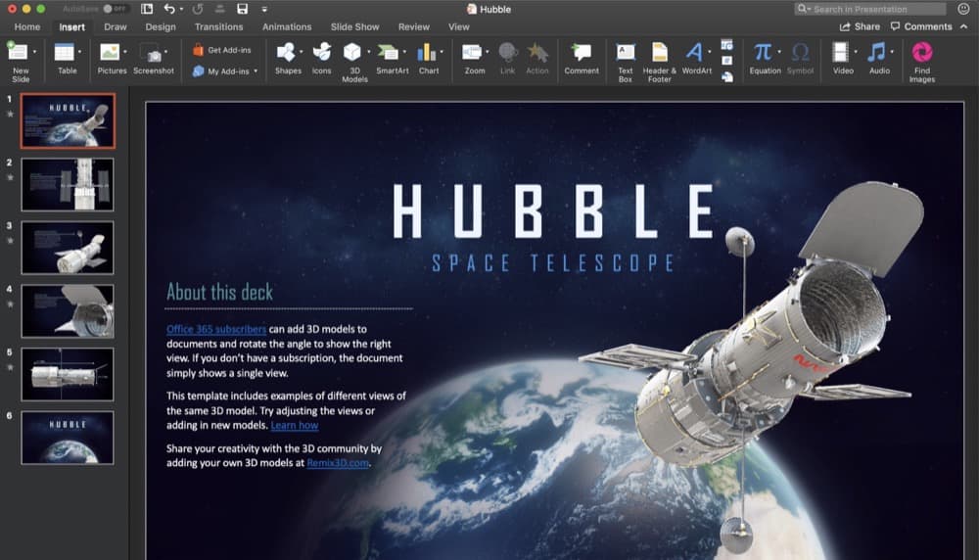The height and width of the screenshot is (560, 979).
Task: Open the My Add-ins dropdown
Action: point(256,71)
